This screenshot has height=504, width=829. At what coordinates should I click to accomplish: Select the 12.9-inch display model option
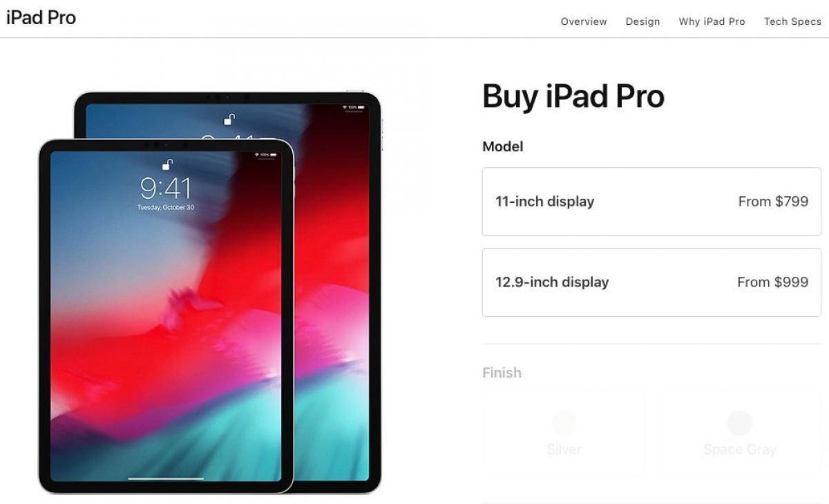tap(651, 282)
